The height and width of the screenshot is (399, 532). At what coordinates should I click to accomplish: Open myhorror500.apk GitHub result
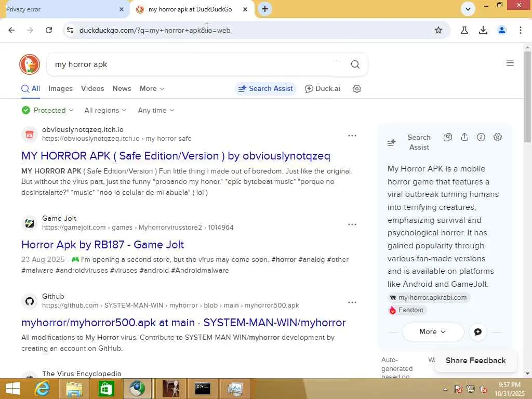[x=183, y=323]
